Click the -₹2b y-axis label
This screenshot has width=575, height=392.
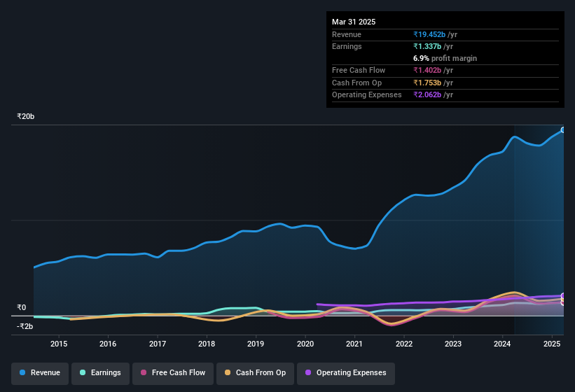pos(25,326)
